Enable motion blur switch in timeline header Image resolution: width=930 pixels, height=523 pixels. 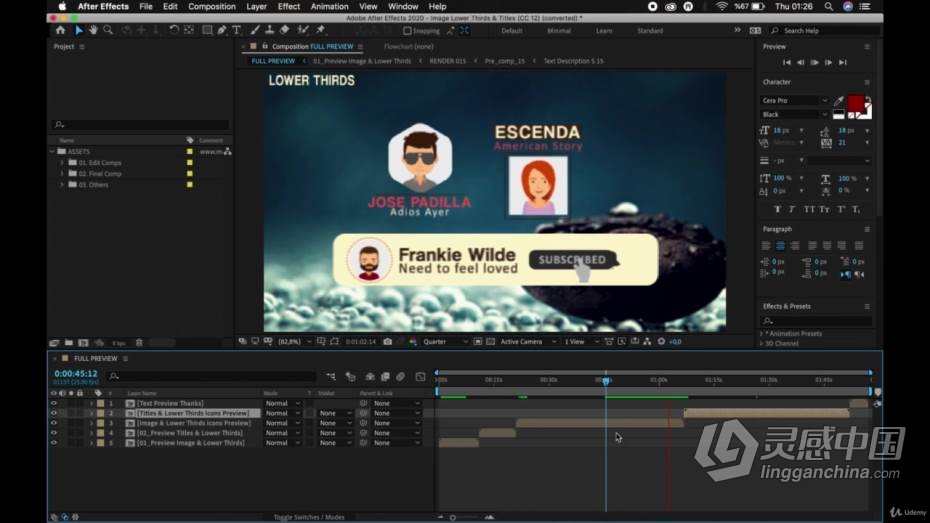(400, 377)
